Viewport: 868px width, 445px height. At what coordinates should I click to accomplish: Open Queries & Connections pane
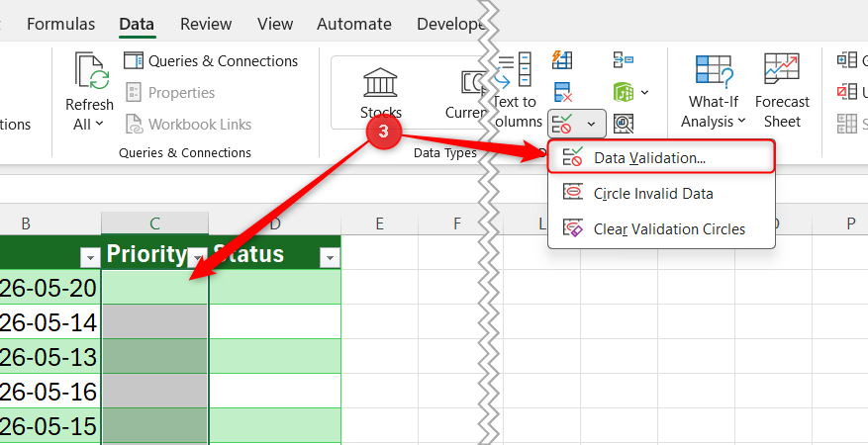pos(211,60)
